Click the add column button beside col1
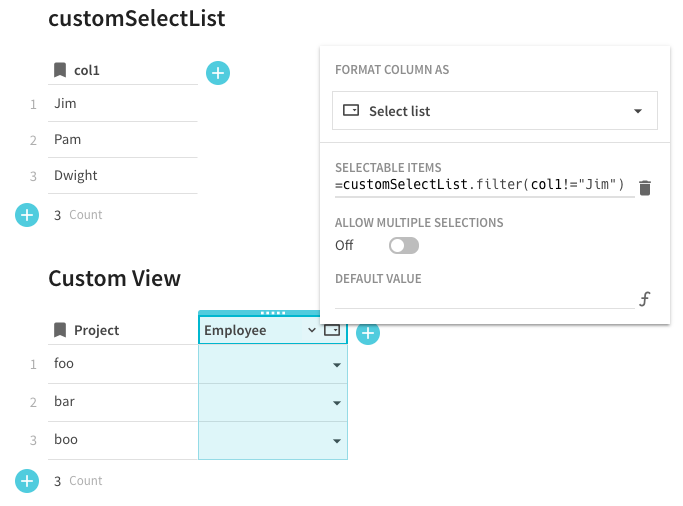The width and height of the screenshot is (683, 506). [218, 72]
